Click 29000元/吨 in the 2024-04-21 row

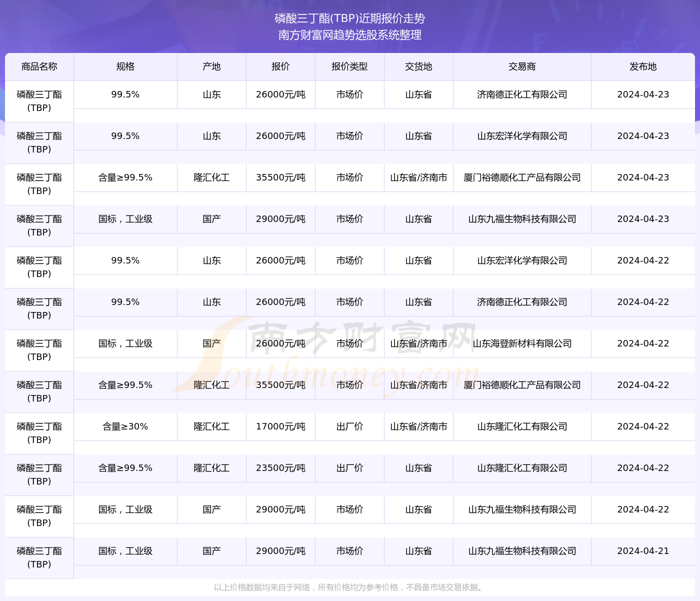tap(280, 551)
